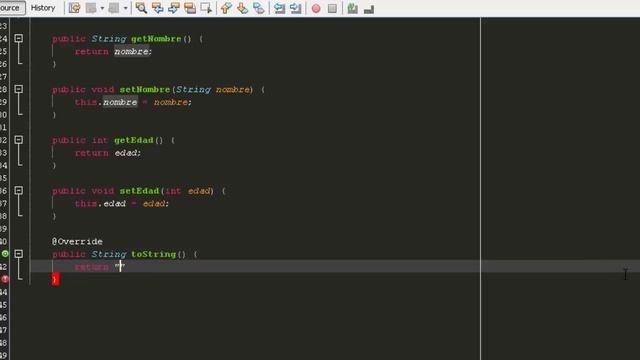Screen dimensions: 640x360
Task: Click the setEdad method name
Action: click(140, 191)
